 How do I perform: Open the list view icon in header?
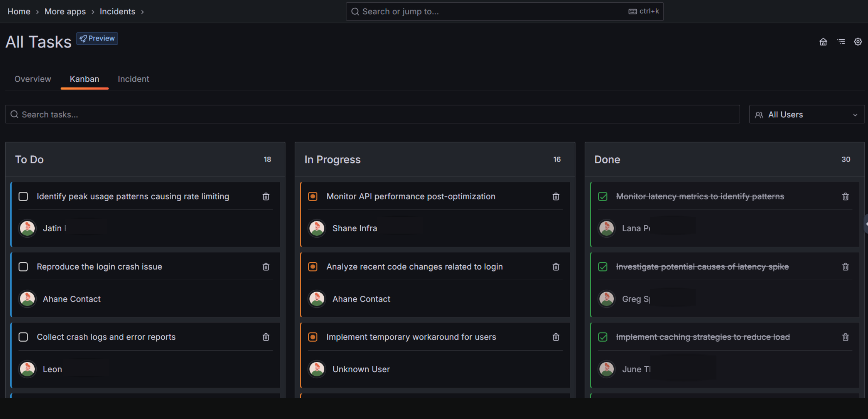point(841,42)
